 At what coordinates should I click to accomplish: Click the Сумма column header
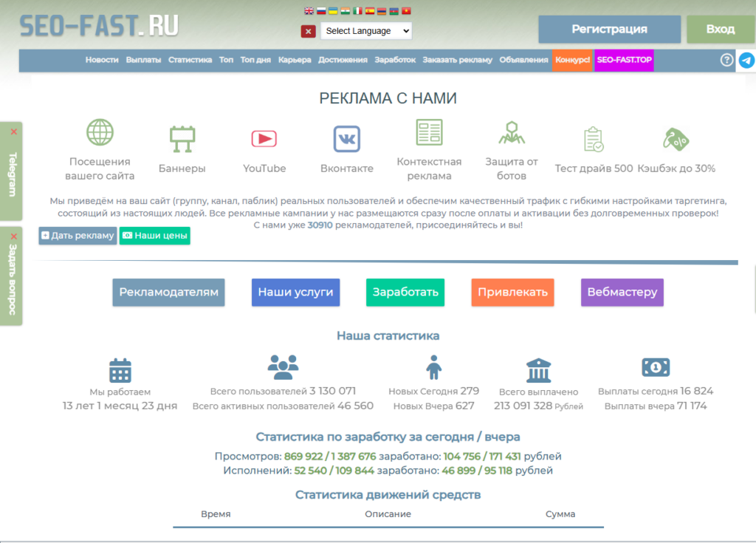(x=560, y=514)
